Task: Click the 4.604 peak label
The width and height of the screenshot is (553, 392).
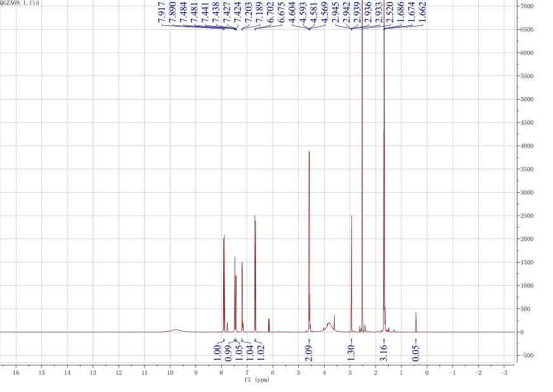Action: pyautogui.click(x=292, y=12)
